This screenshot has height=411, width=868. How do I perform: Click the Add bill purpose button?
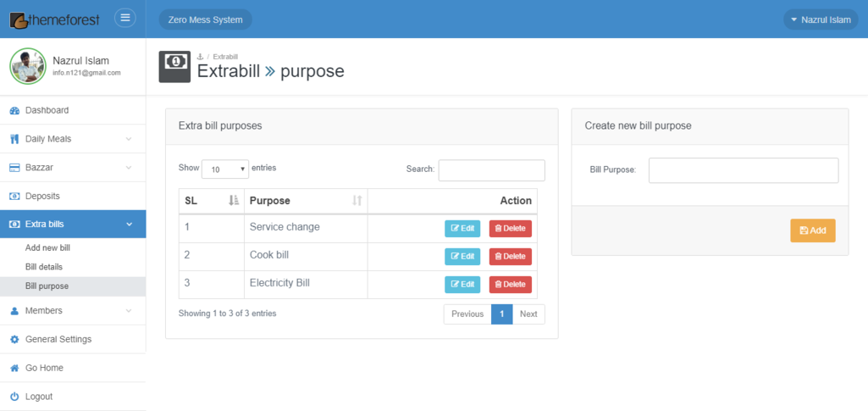coord(812,230)
